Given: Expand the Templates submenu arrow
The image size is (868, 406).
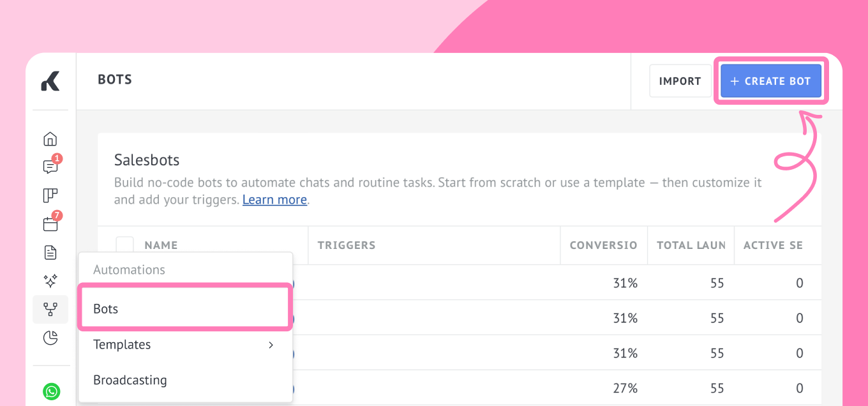Looking at the screenshot, I should coord(271,345).
